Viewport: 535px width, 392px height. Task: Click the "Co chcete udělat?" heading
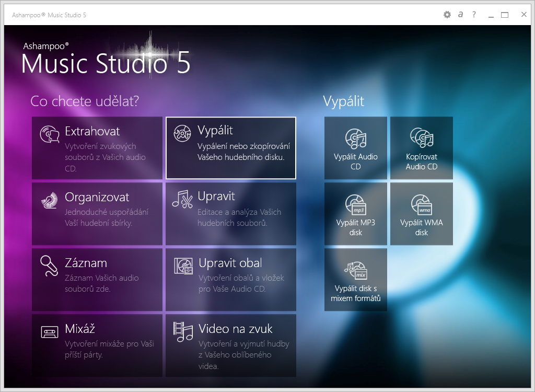tap(85, 101)
